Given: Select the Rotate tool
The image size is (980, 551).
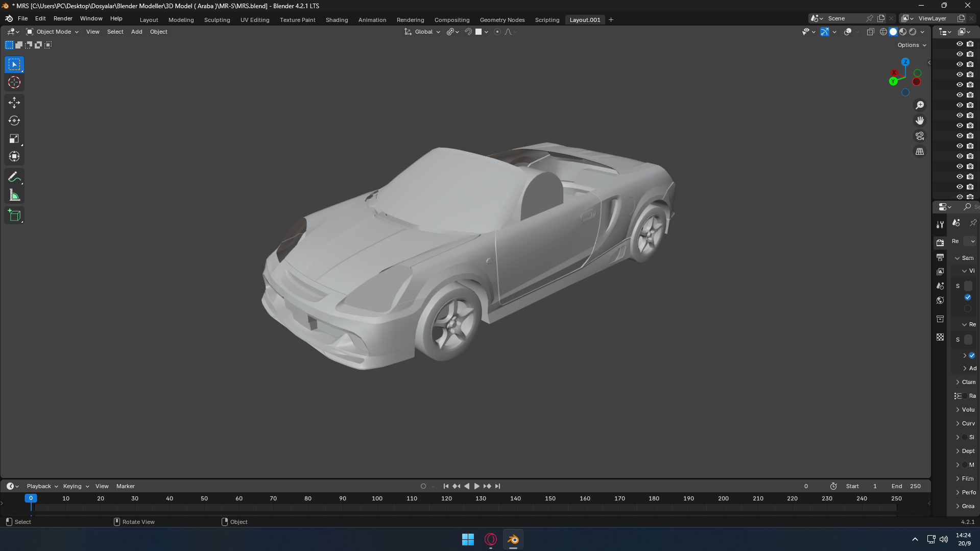Looking at the screenshot, I should (14, 121).
